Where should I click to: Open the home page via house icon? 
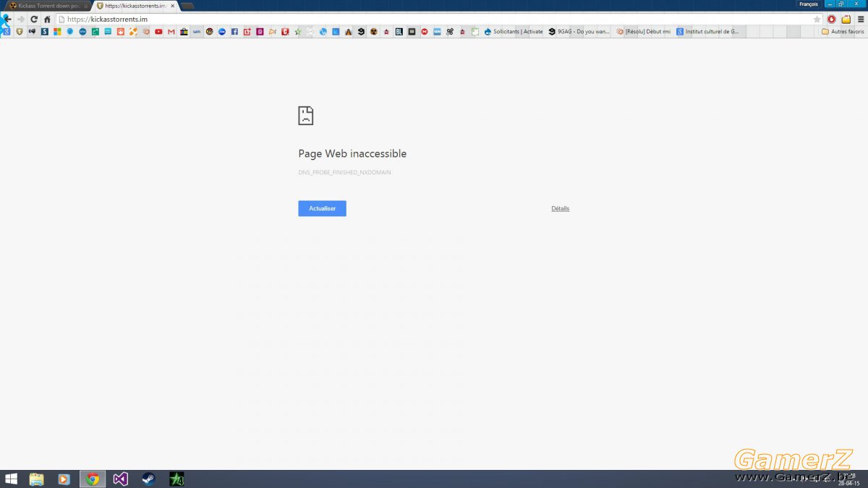tap(47, 19)
